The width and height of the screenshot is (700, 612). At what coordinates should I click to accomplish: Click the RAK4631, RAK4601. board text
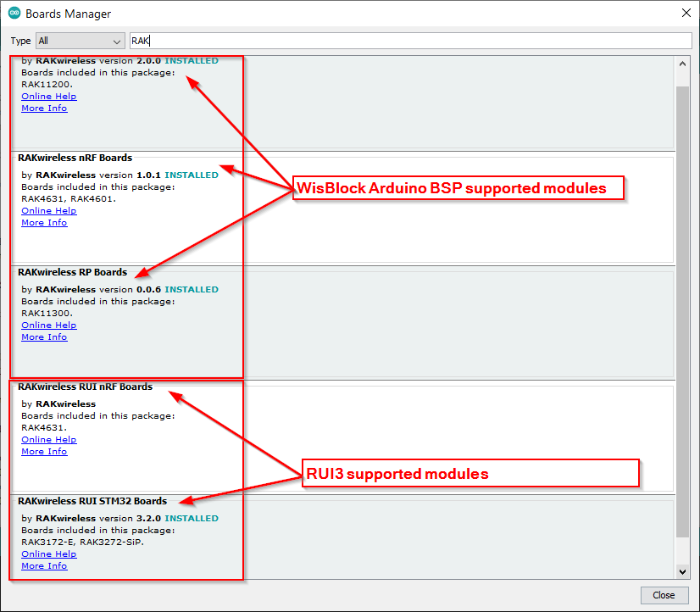pyautogui.click(x=69, y=198)
